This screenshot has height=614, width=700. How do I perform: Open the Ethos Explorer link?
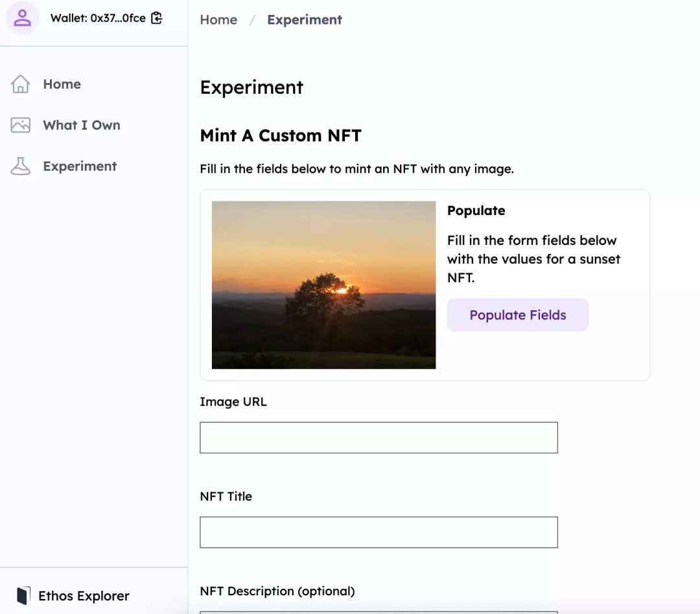84,596
